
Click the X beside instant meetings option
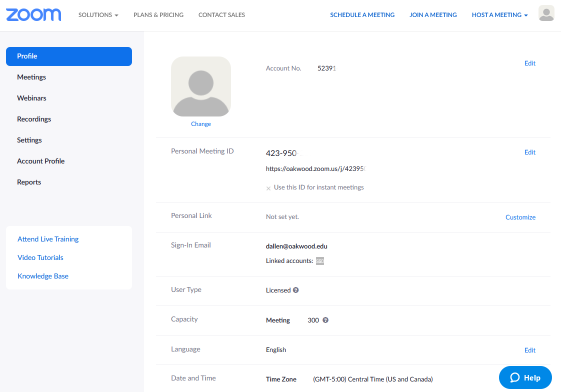pyautogui.click(x=268, y=188)
